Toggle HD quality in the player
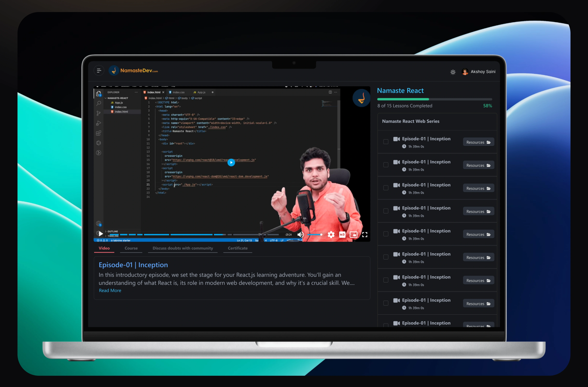588x387 pixels. click(342, 234)
